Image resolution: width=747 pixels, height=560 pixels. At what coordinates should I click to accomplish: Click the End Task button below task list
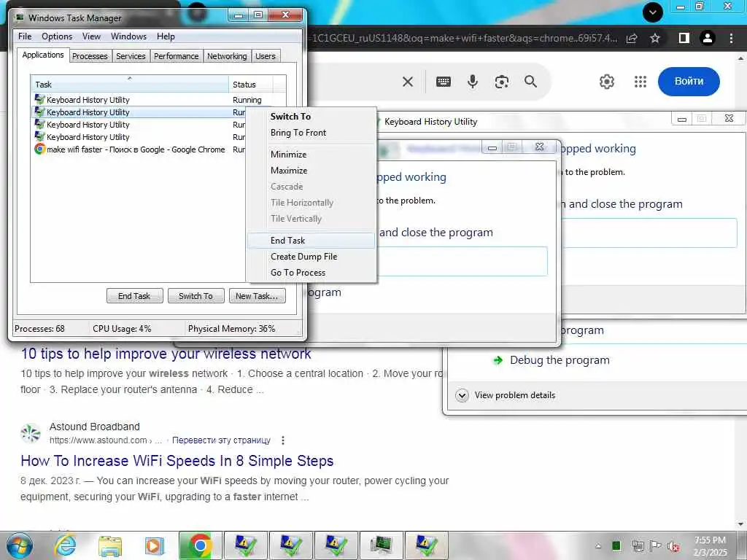pyautogui.click(x=134, y=296)
